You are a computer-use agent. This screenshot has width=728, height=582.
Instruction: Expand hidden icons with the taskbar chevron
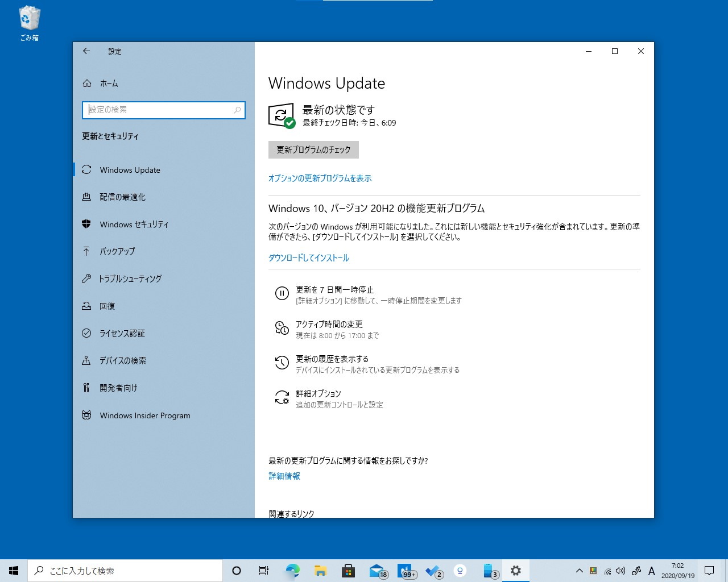(x=579, y=571)
